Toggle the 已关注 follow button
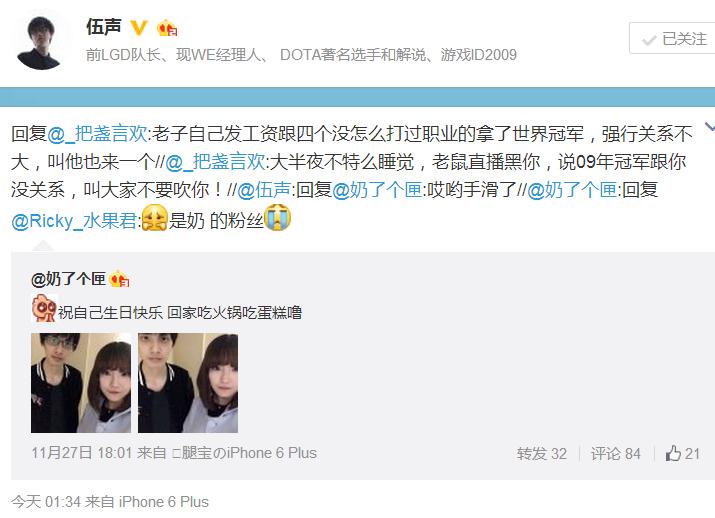The height and width of the screenshot is (518, 715). pyautogui.click(x=672, y=38)
